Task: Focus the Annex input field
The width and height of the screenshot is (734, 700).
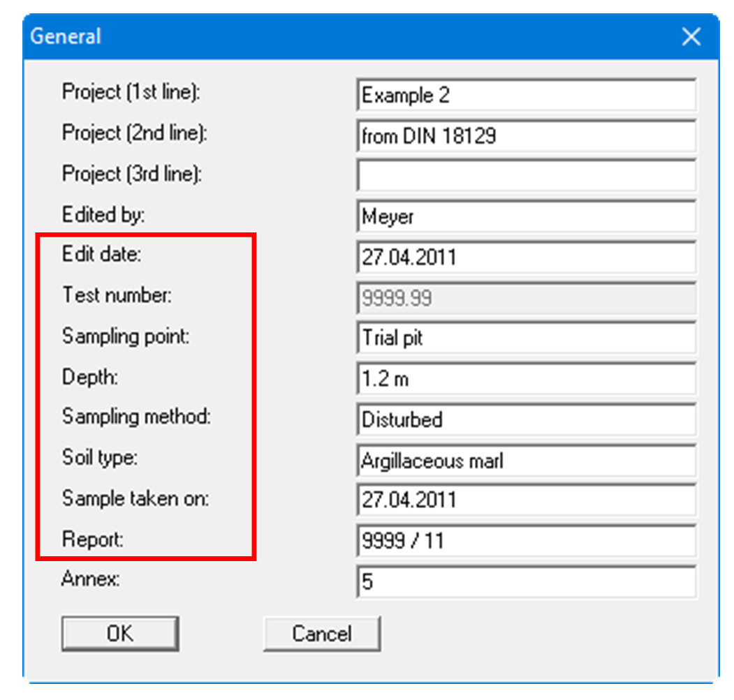Action: 525,581
